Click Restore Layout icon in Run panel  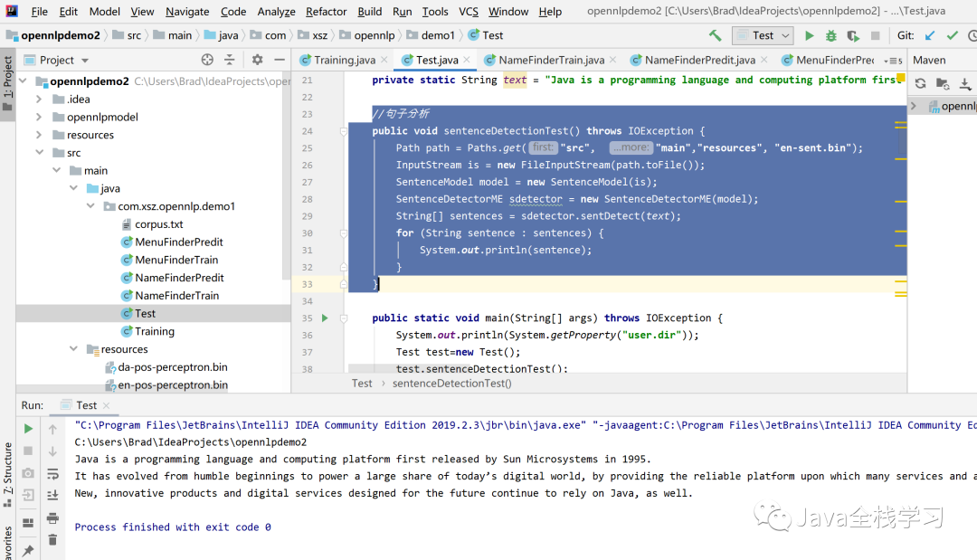pos(28,523)
